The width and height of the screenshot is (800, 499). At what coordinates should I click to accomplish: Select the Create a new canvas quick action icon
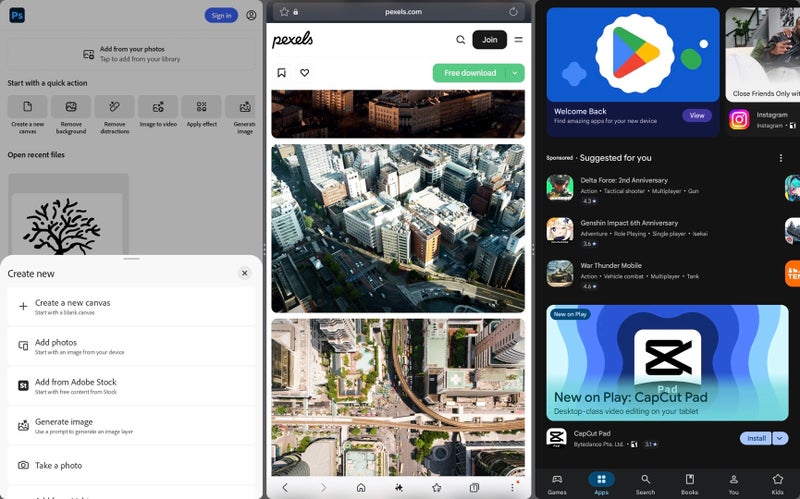[x=28, y=106]
